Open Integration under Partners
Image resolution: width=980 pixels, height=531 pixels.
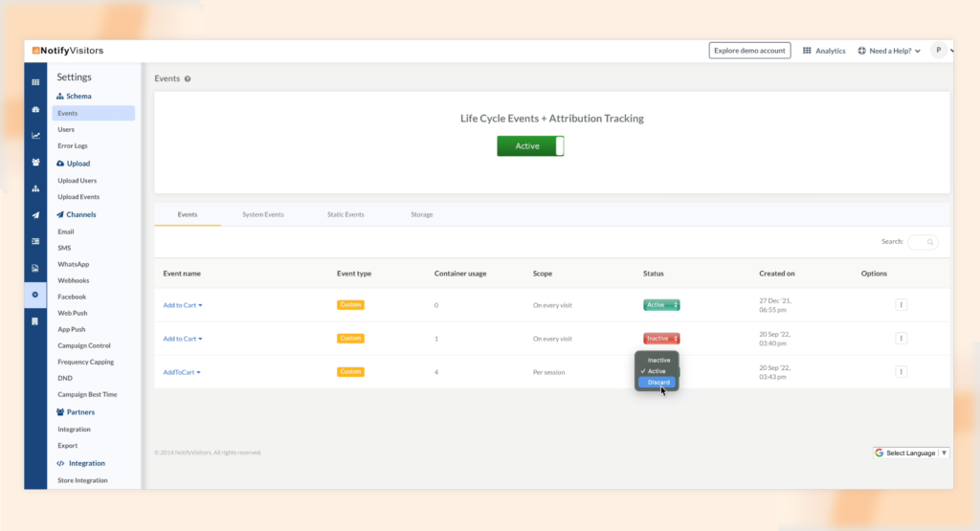click(74, 430)
